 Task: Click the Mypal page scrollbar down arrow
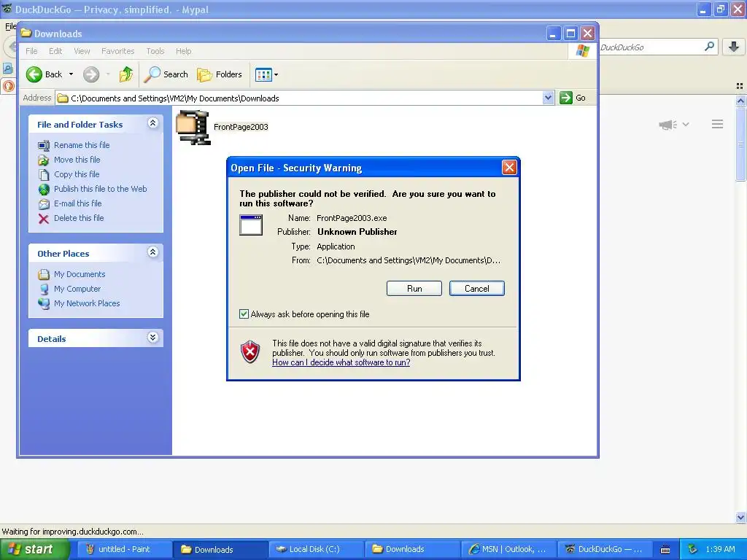tap(740, 517)
